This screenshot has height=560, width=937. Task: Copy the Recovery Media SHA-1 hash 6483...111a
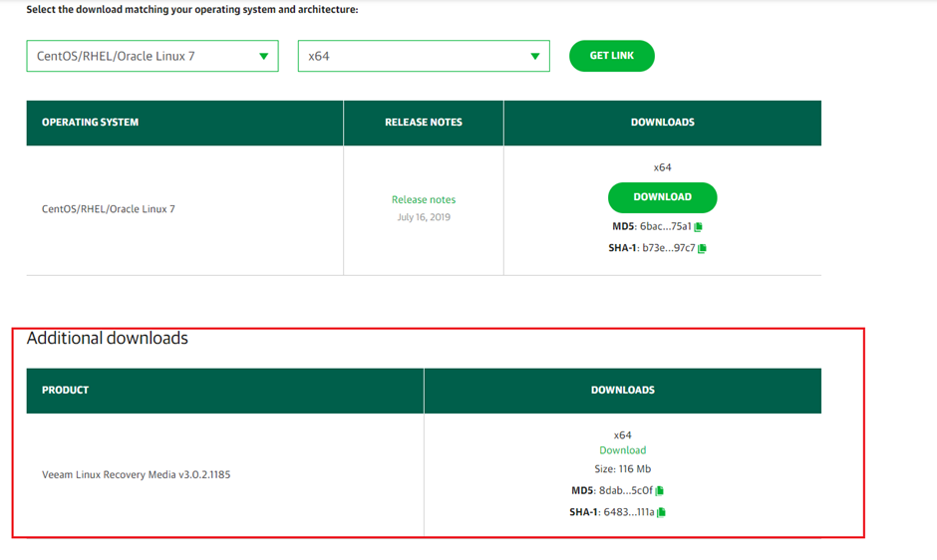click(x=662, y=512)
